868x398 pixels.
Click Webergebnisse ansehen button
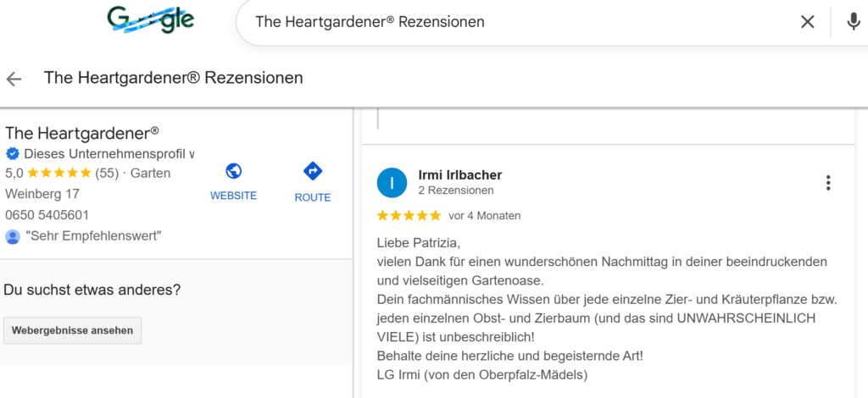73,330
